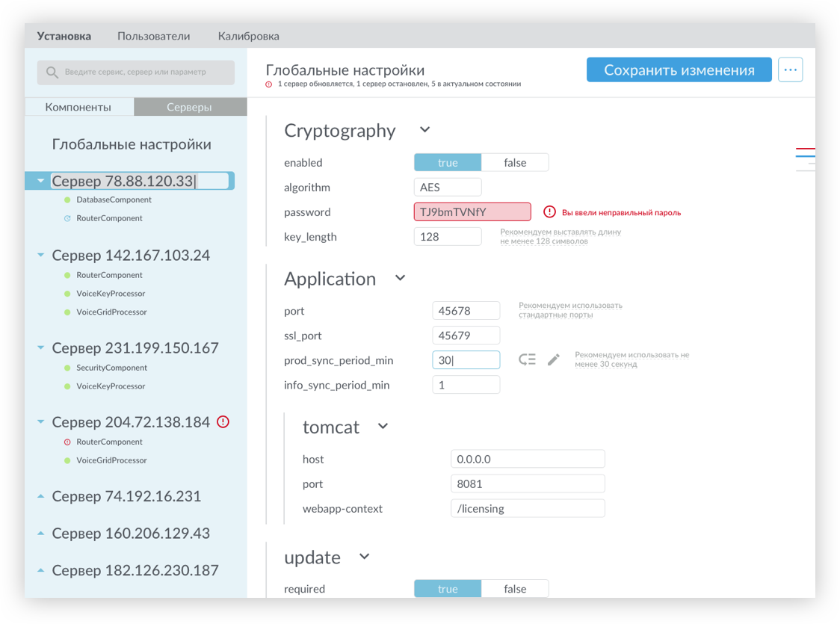840x624 pixels.
Task: Set update required to false
Action: 515,589
